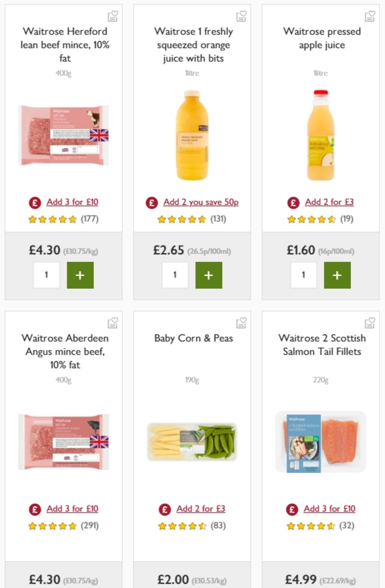The height and width of the screenshot is (588, 385).
Task: Add orange juice to basket using green plus
Action: coord(209,275)
